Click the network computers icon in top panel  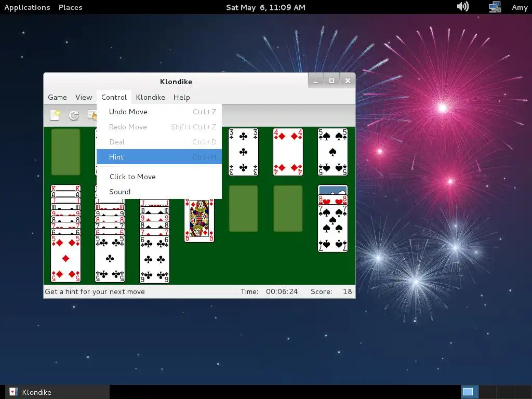[x=495, y=7]
